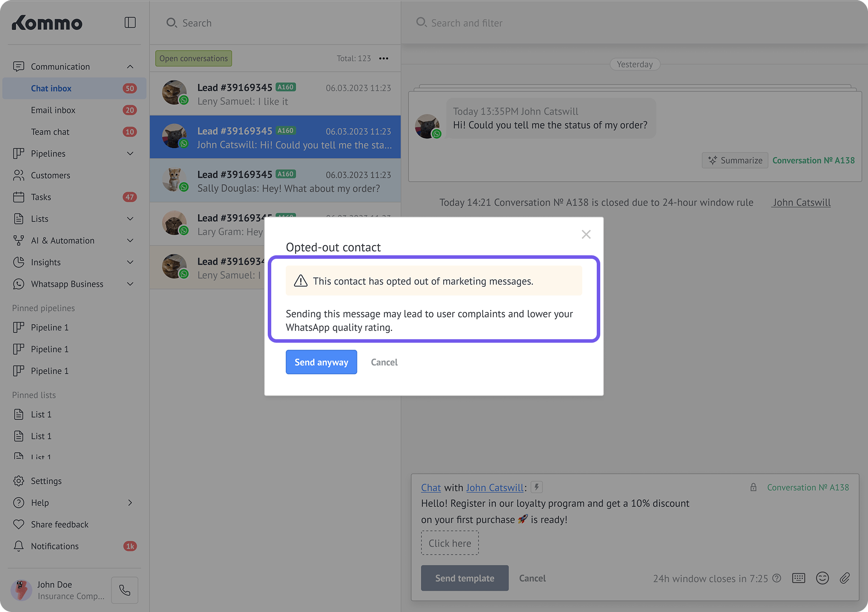Click the Chat link in composer
This screenshot has width=868, height=612.
pos(431,487)
